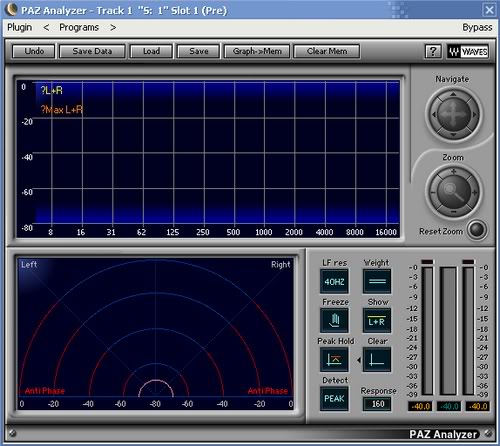The image size is (500, 446).
Task: Click the center level meter bar
Action: pyautogui.click(x=448, y=330)
